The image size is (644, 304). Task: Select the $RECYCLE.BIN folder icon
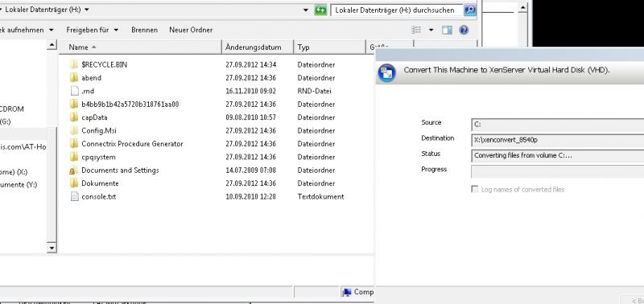coord(74,64)
